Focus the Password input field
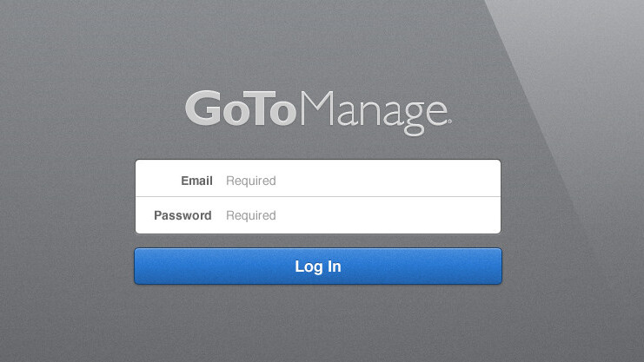 point(318,215)
